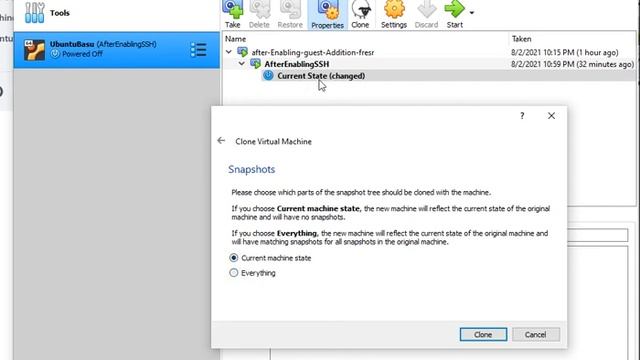Viewport: 640px width, 360px height.
Task: Select the UbuntuBasu virtual machine
Action: [116, 50]
